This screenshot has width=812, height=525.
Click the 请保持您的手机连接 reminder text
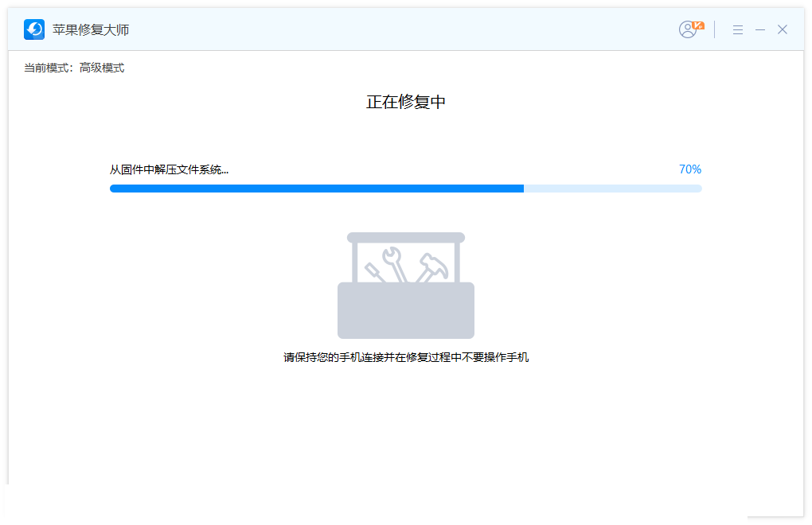click(x=406, y=357)
